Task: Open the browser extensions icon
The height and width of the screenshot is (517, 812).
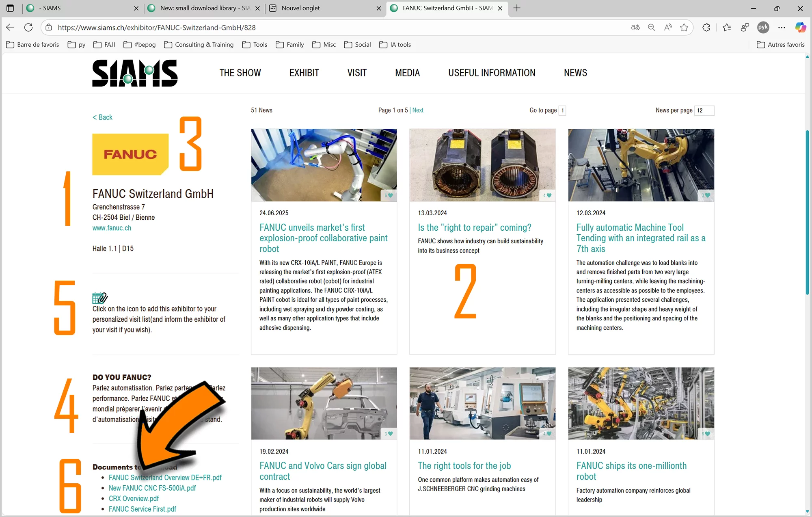Action: [706, 27]
